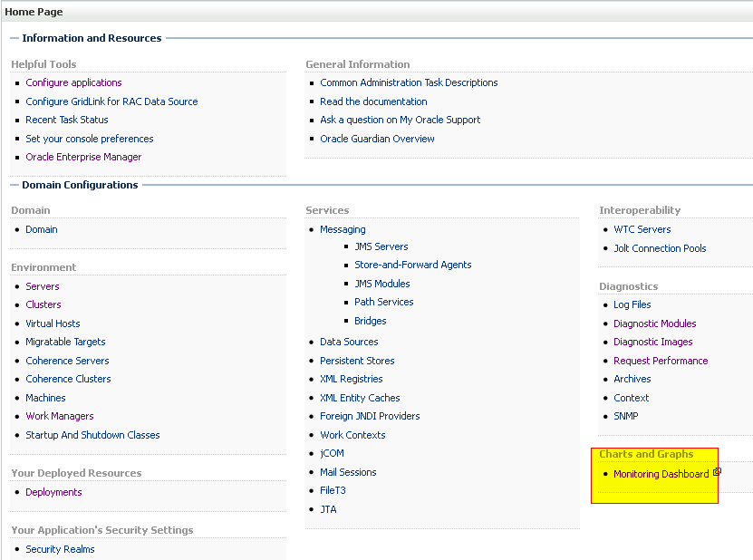The image size is (753, 560).
Task: Select Data Sources under Services
Action: 349,342
